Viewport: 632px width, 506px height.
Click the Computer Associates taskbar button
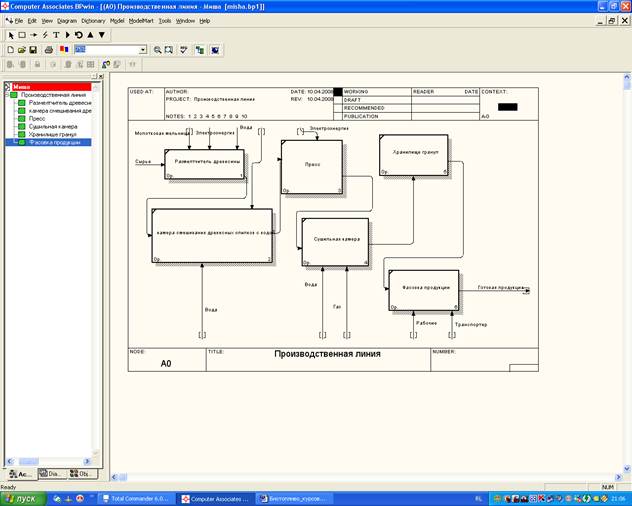(215, 499)
